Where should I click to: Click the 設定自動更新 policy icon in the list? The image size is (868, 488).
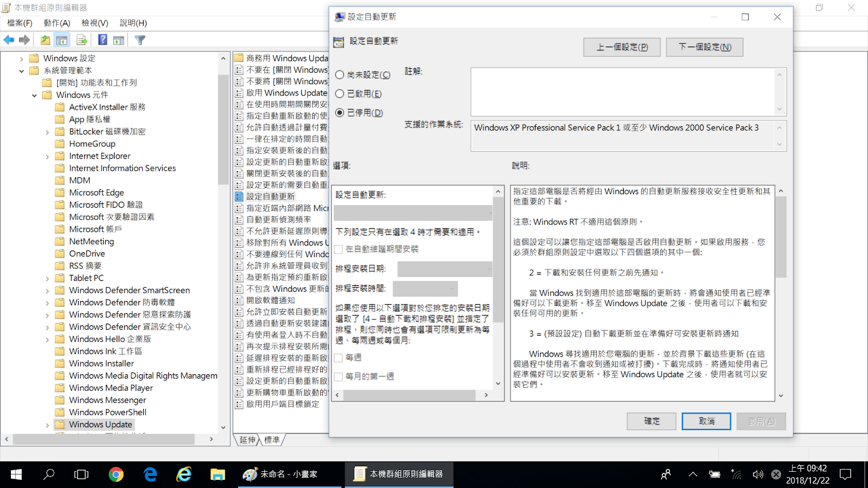pos(239,196)
